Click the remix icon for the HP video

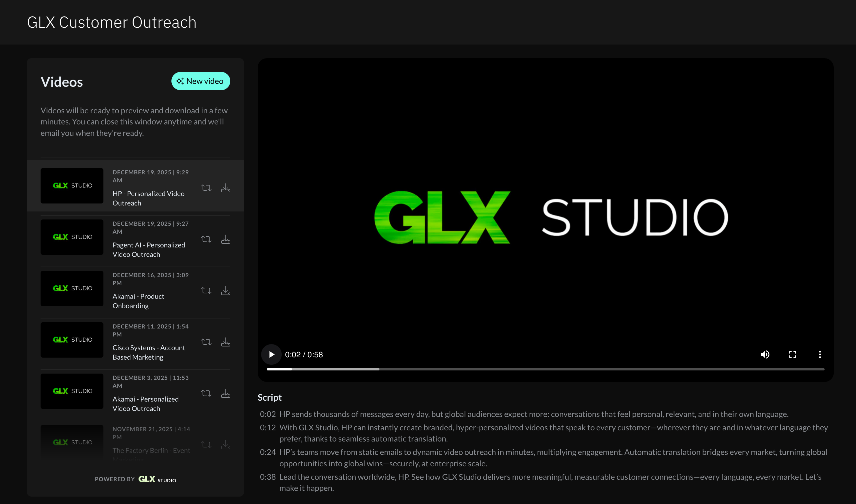tap(206, 188)
